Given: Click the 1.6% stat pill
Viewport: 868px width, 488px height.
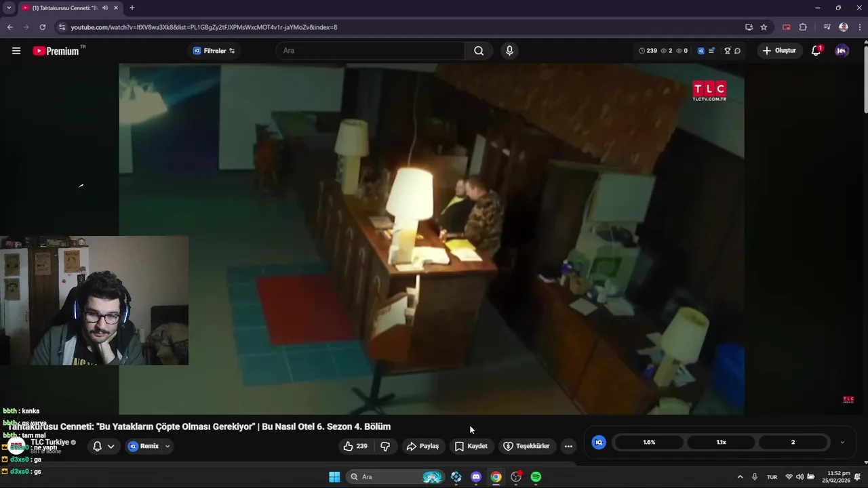Looking at the screenshot, I should pos(649,442).
